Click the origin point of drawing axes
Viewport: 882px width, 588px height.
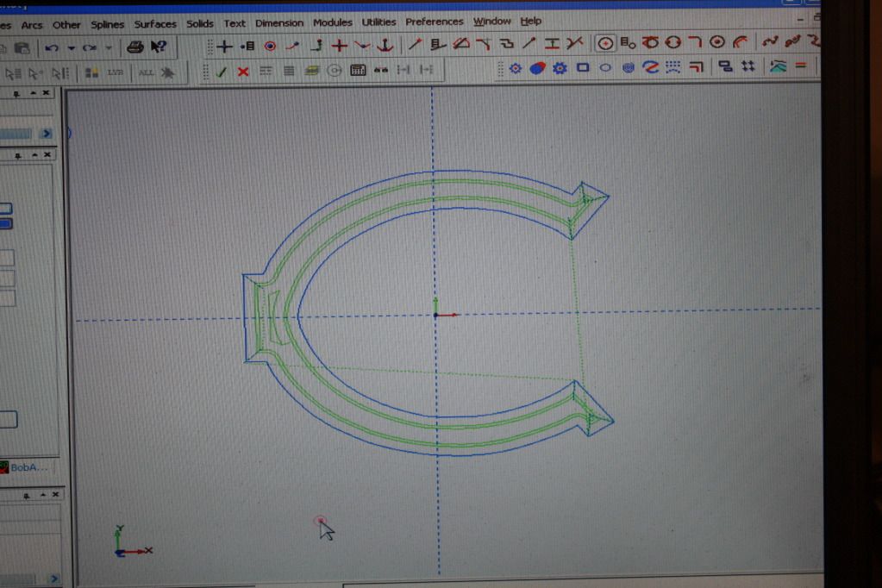(435, 315)
